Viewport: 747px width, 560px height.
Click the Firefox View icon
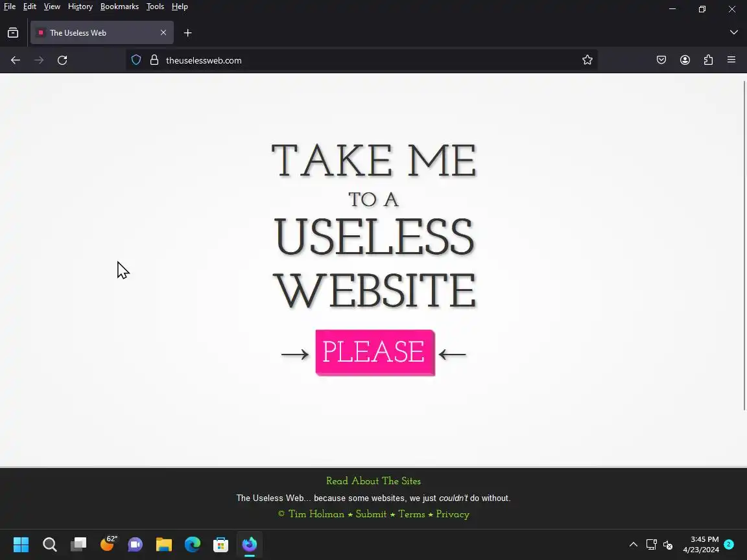[x=13, y=32]
